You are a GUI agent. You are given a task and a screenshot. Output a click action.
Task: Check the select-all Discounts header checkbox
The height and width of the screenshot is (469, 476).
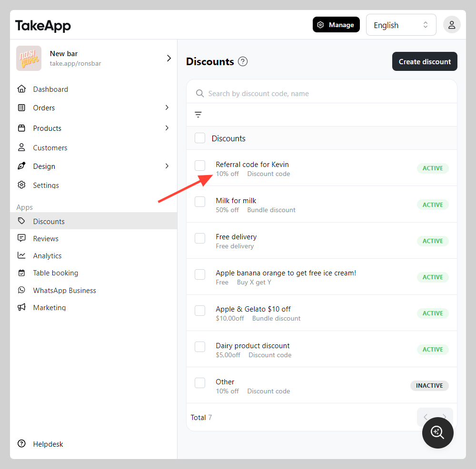click(x=200, y=138)
